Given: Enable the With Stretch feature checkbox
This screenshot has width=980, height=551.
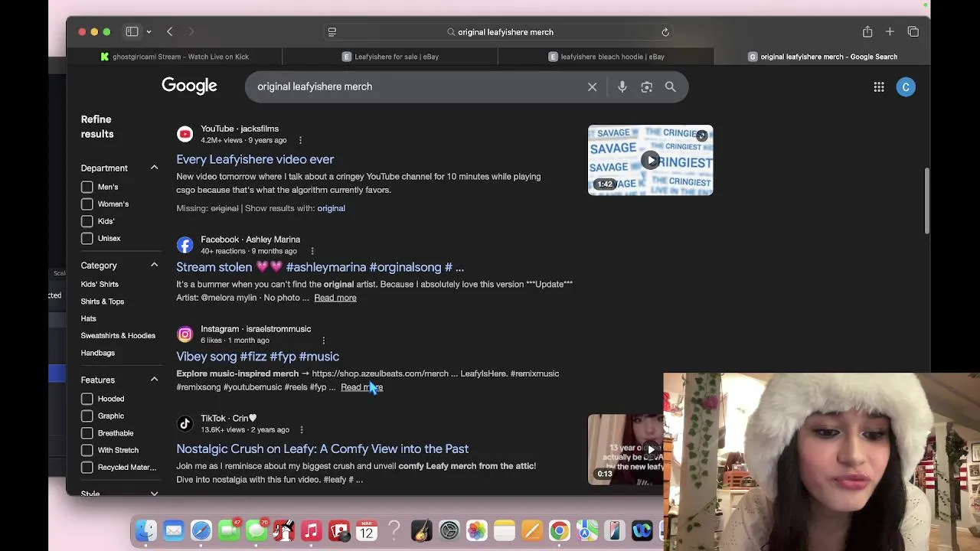Looking at the screenshot, I should coord(87,450).
